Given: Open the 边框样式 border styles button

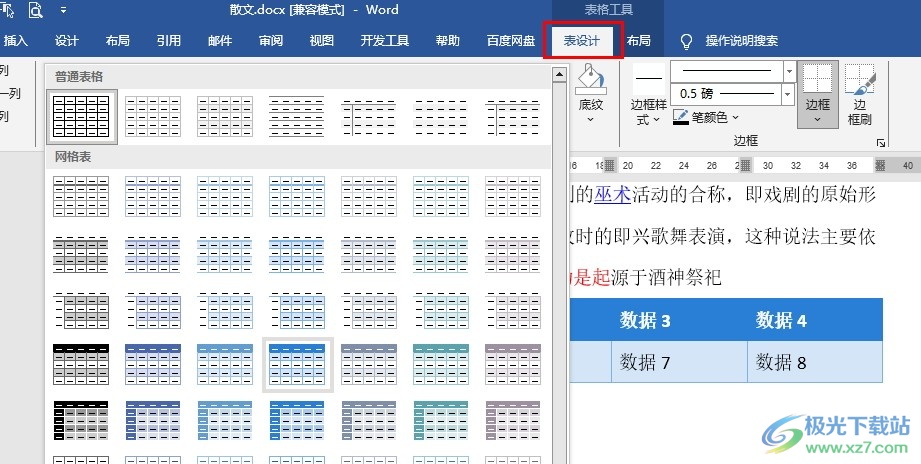Looking at the screenshot, I should click(x=648, y=95).
